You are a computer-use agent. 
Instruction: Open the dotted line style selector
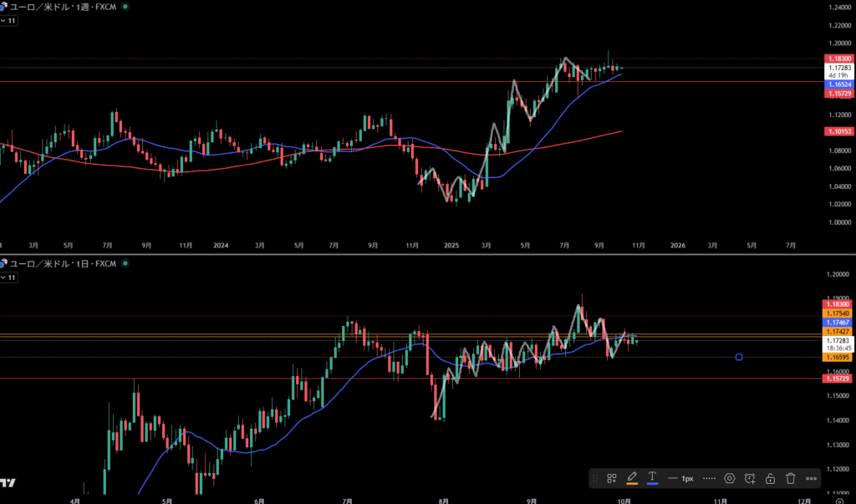click(709, 478)
